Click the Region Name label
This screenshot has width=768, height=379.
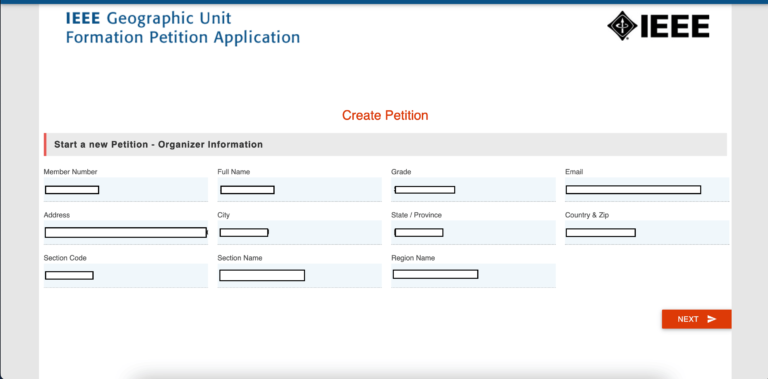point(413,258)
